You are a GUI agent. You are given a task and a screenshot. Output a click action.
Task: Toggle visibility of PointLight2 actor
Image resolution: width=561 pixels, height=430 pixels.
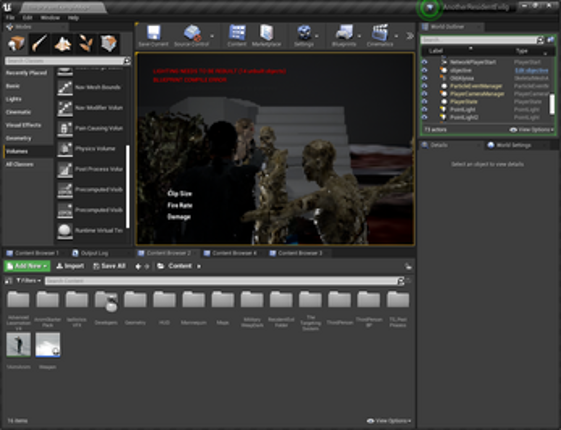pos(424,117)
